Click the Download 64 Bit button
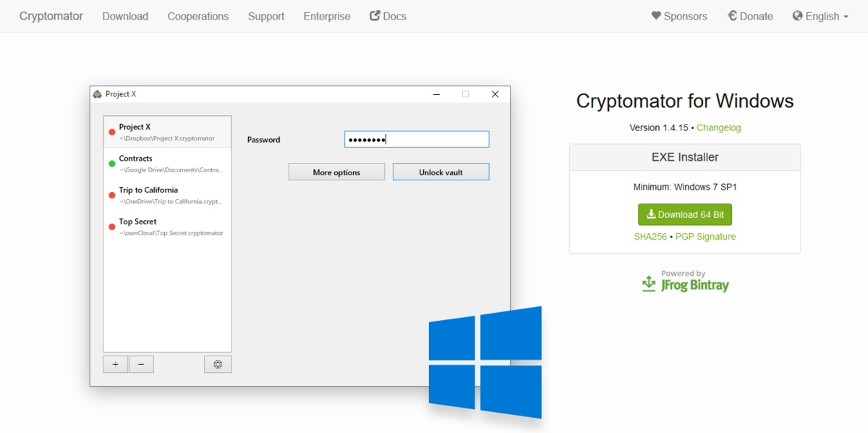868x433 pixels. click(x=685, y=214)
